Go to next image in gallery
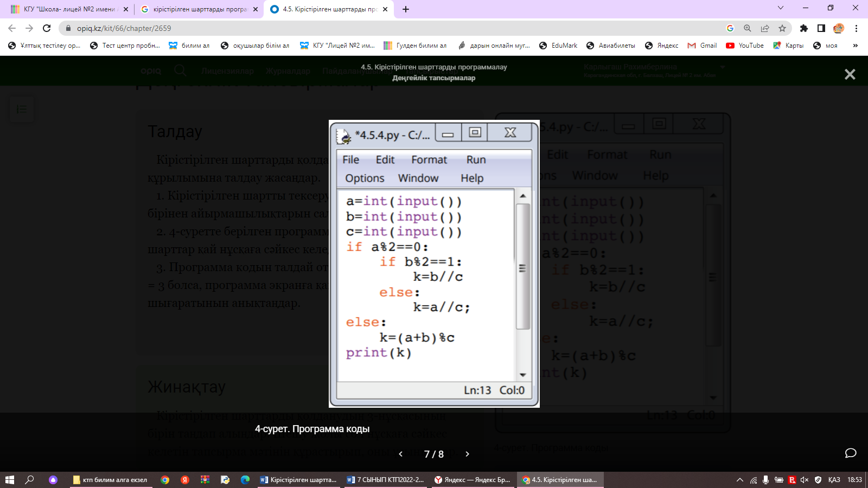The width and height of the screenshot is (868, 488). coord(467,454)
